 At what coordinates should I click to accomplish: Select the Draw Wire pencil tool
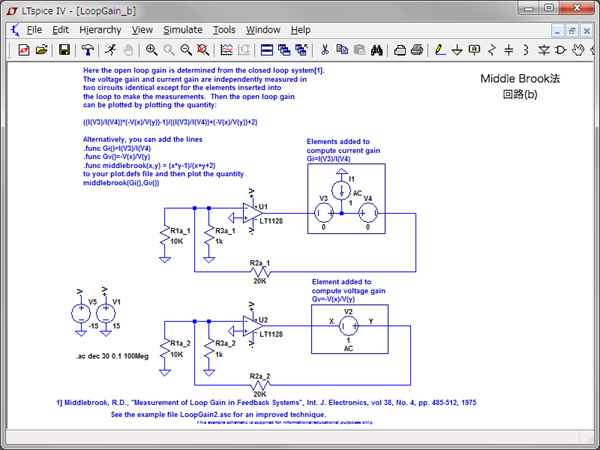click(440, 49)
